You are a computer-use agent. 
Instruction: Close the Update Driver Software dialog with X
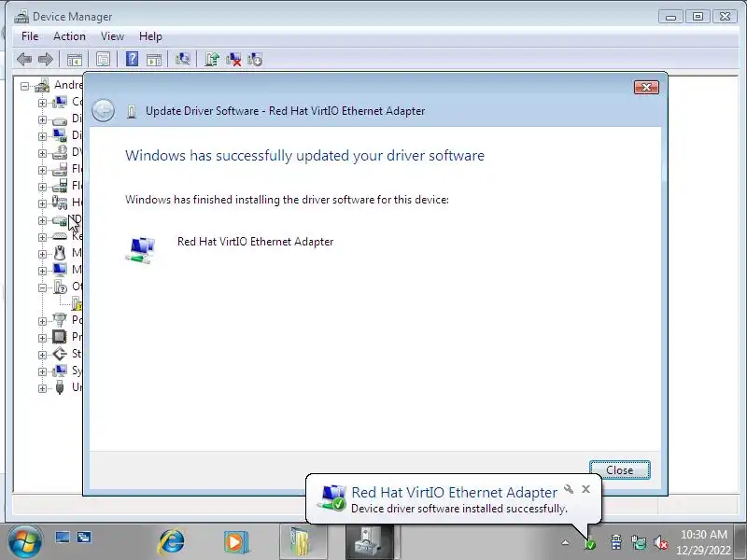click(646, 87)
